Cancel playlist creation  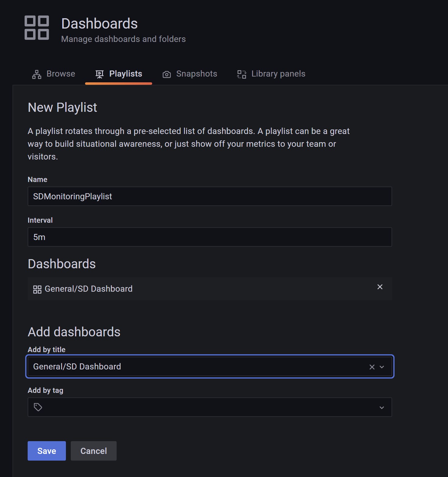pyautogui.click(x=94, y=451)
